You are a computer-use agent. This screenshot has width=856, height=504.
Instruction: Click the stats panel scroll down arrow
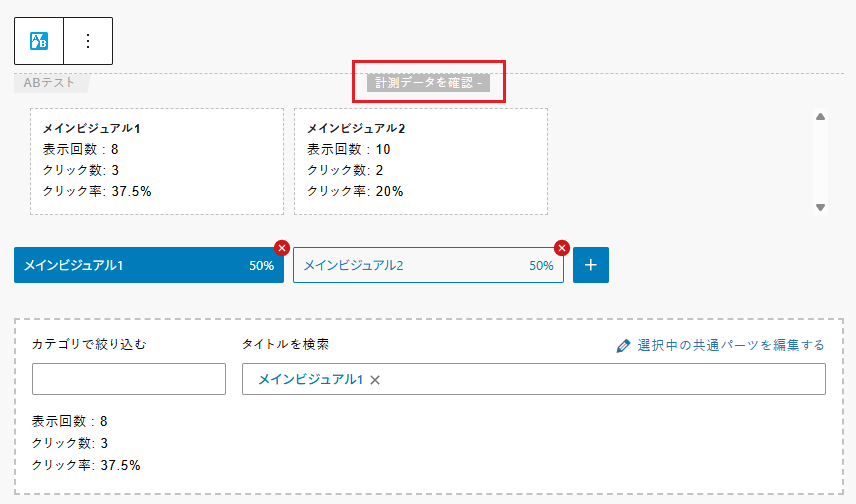click(x=820, y=207)
